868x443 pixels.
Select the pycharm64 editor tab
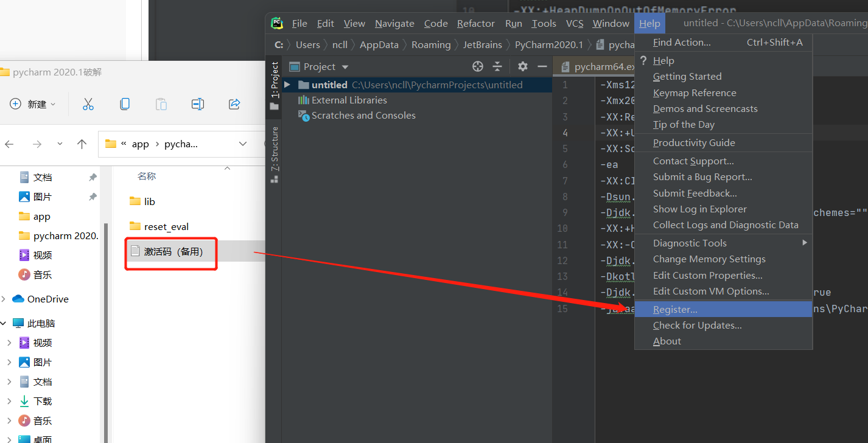(595, 67)
